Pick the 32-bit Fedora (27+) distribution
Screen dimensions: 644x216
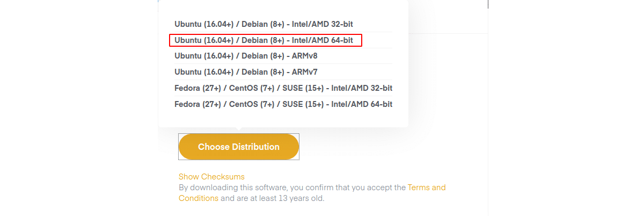click(283, 88)
